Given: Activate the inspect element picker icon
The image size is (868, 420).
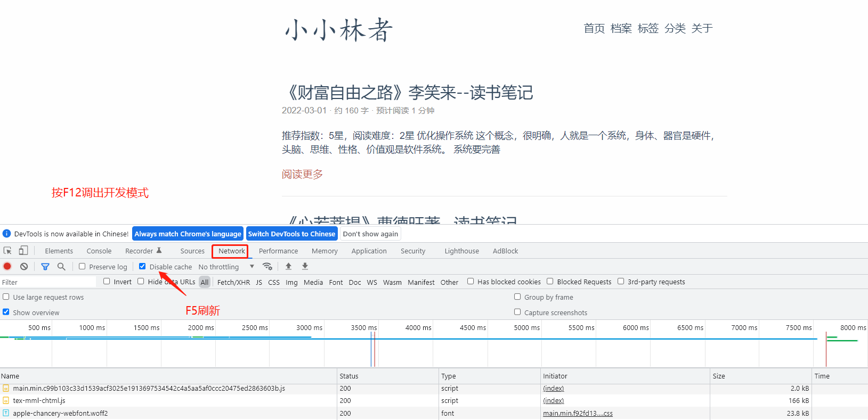Looking at the screenshot, I should [7, 251].
